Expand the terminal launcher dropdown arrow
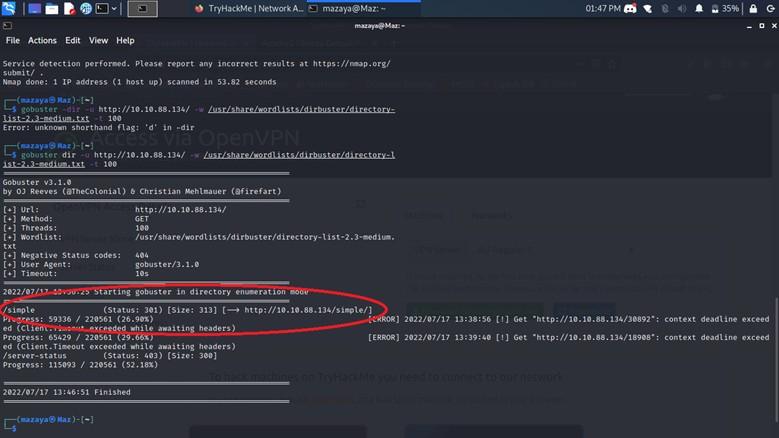Viewport: 779px width, 438px height. [x=115, y=8]
